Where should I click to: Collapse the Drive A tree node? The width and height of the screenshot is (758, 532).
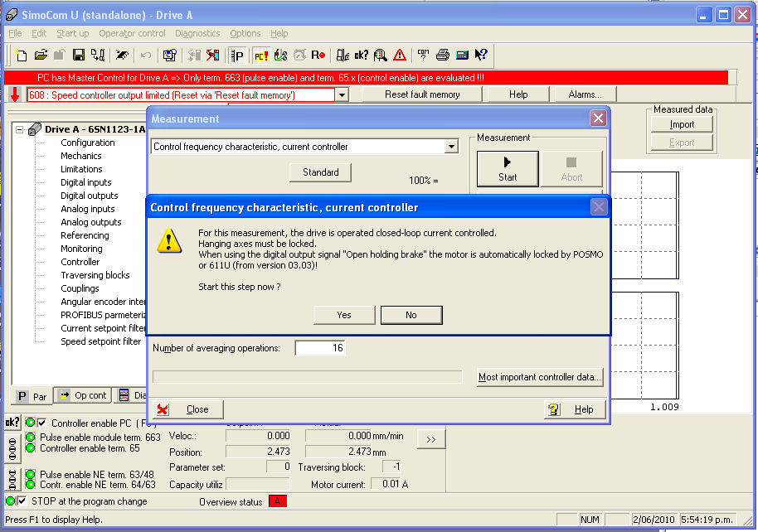(x=19, y=129)
